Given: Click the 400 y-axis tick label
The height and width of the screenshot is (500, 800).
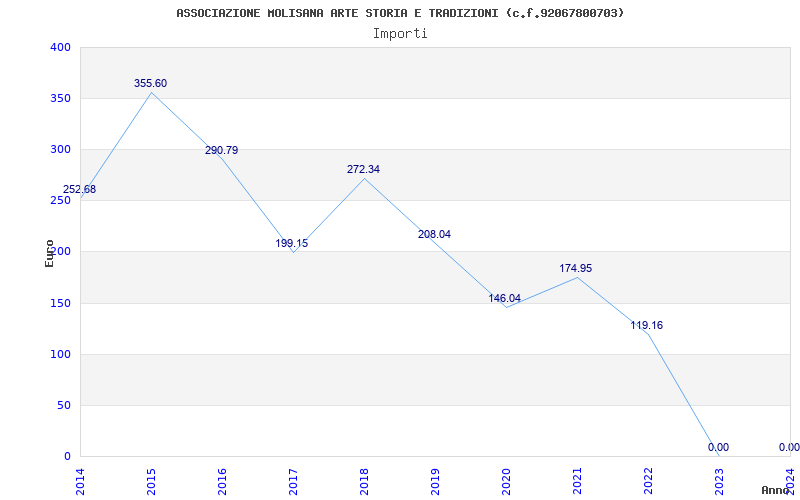Looking at the screenshot, I should click(x=60, y=47).
